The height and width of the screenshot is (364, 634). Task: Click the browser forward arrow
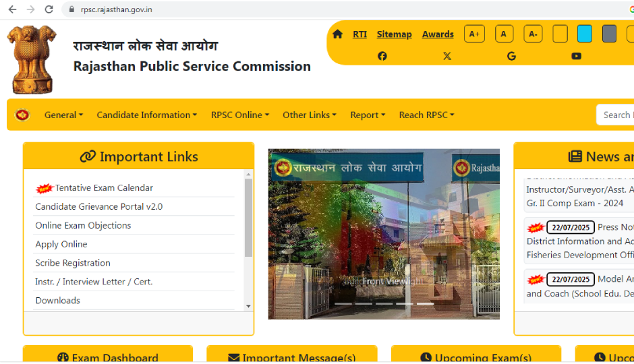point(31,9)
